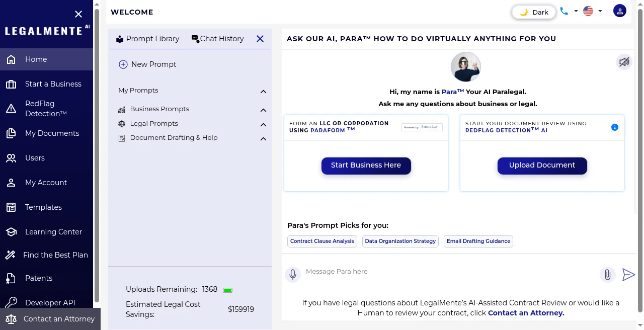Click the Templates layout icon
This screenshot has width=644, height=330.
point(11,207)
